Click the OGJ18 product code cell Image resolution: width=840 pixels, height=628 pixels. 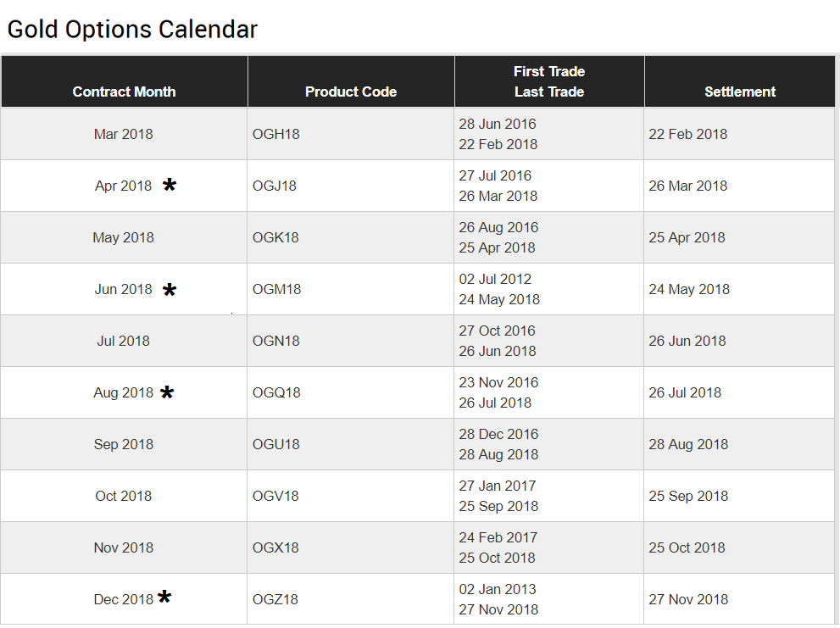275,186
